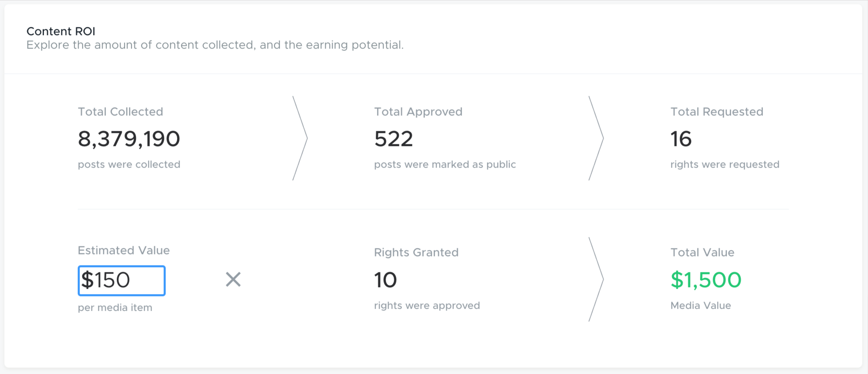Click the Total Approved label
The width and height of the screenshot is (868, 374).
[x=418, y=112]
